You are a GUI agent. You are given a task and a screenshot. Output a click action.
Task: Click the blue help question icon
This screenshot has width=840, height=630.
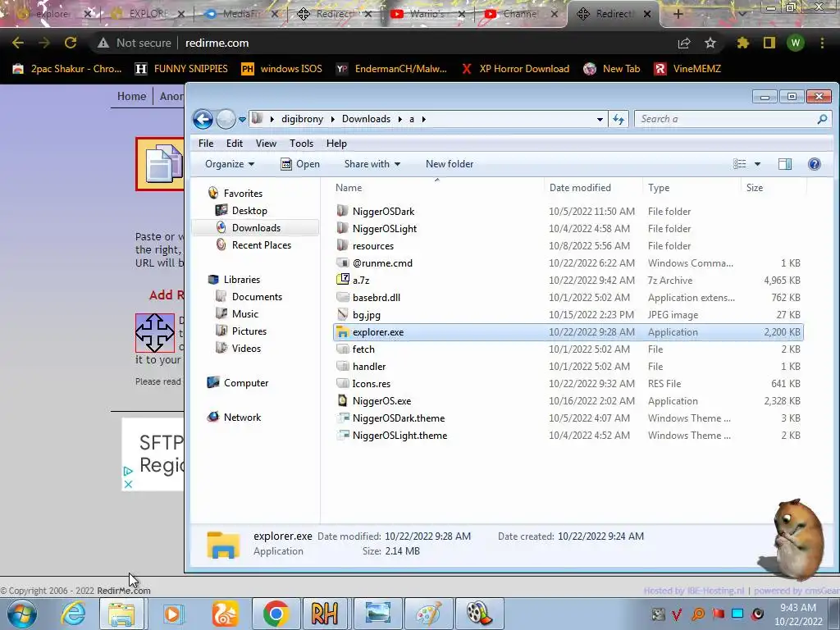point(815,164)
